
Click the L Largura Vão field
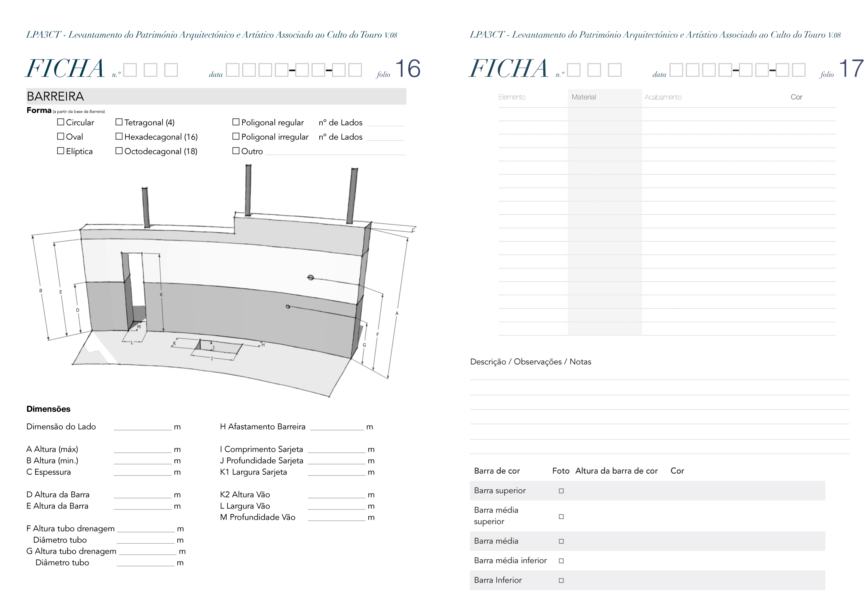336,506
